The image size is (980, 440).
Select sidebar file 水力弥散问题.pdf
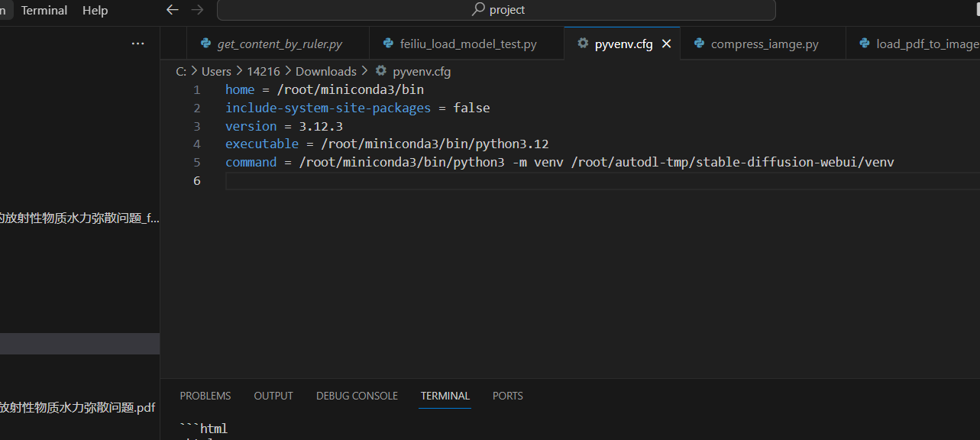(x=79, y=407)
